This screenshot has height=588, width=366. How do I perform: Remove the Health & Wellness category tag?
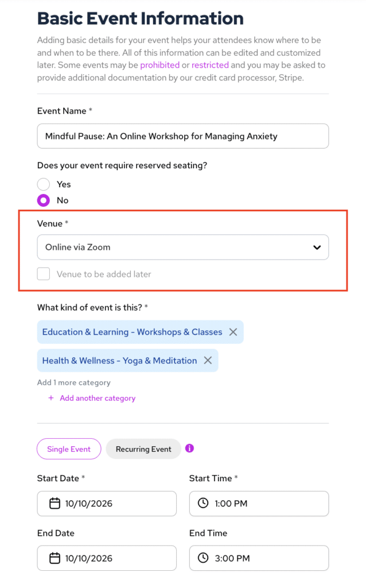(208, 361)
